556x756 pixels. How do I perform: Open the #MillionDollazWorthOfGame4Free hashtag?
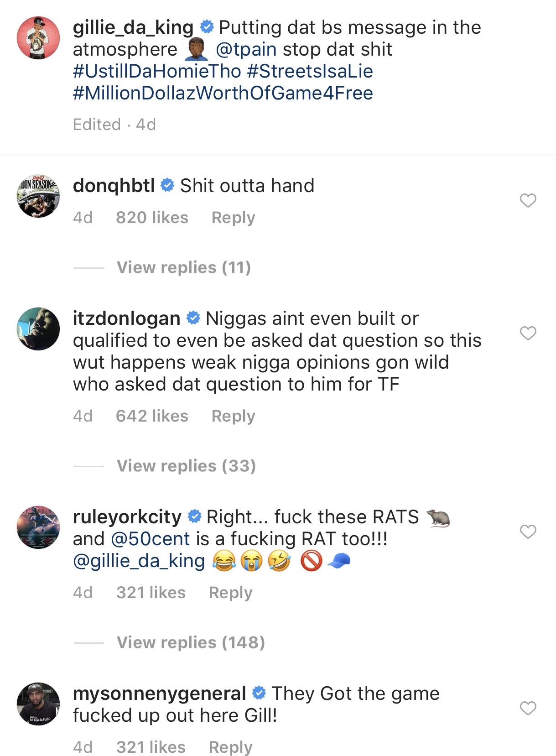[x=223, y=93]
